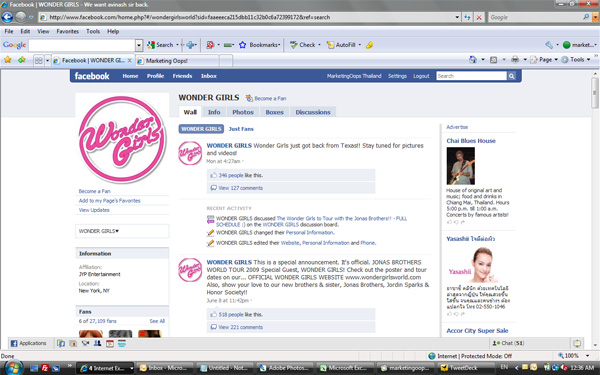This screenshot has width=600, height=375.
Task: Open the Discussions tab
Action: pyautogui.click(x=313, y=112)
